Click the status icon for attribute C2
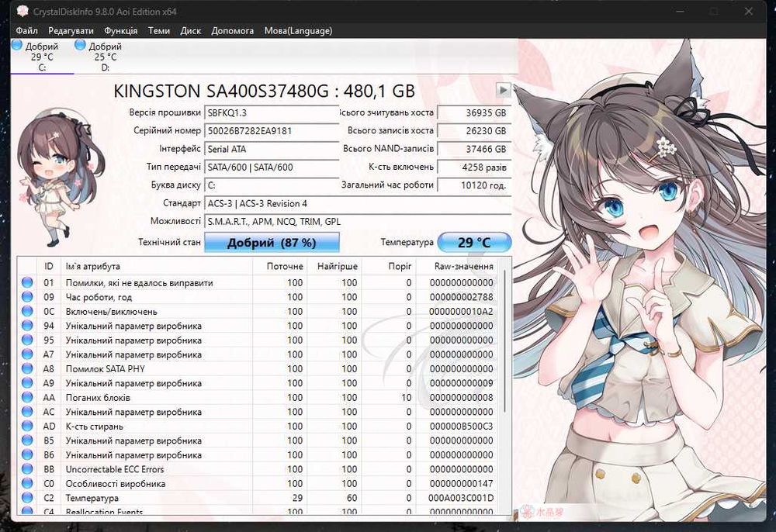The image size is (776, 532). [x=27, y=497]
